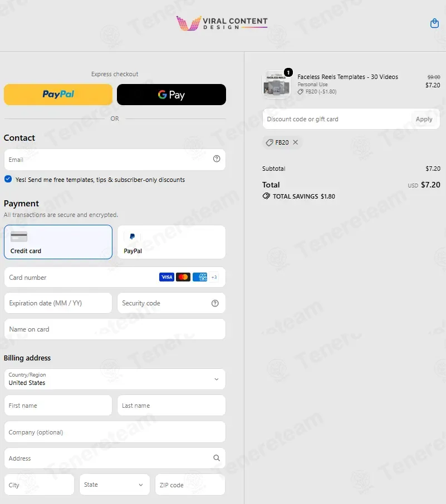Pay with Google Pay express checkout
446x504 pixels.
(x=171, y=95)
